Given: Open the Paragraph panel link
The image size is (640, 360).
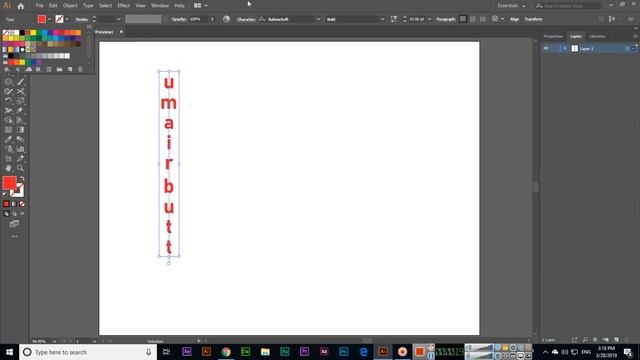Looking at the screenshot, I should click(446, 19).
